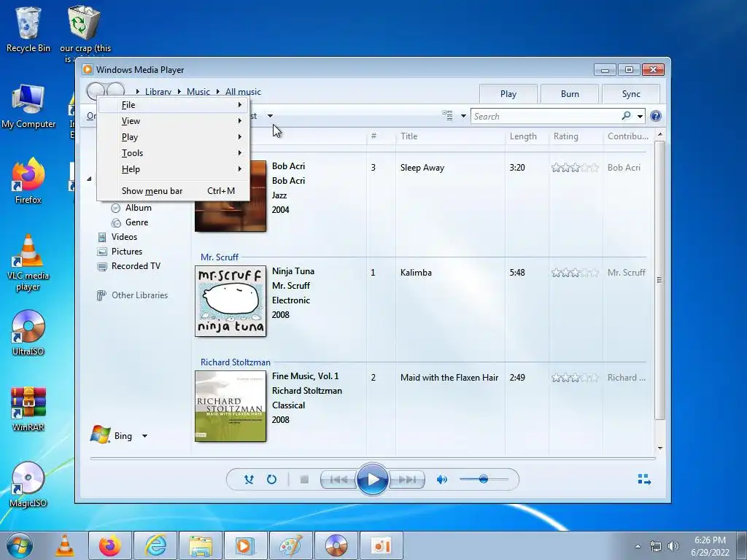Select the Sleep Away track
The width and height of the screenshot is (747, 560).
pos(422,168)
